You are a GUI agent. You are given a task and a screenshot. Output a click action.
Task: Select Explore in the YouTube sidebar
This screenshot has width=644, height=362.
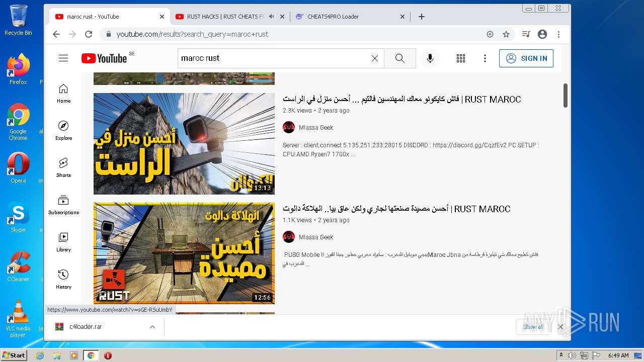point(63,131)
